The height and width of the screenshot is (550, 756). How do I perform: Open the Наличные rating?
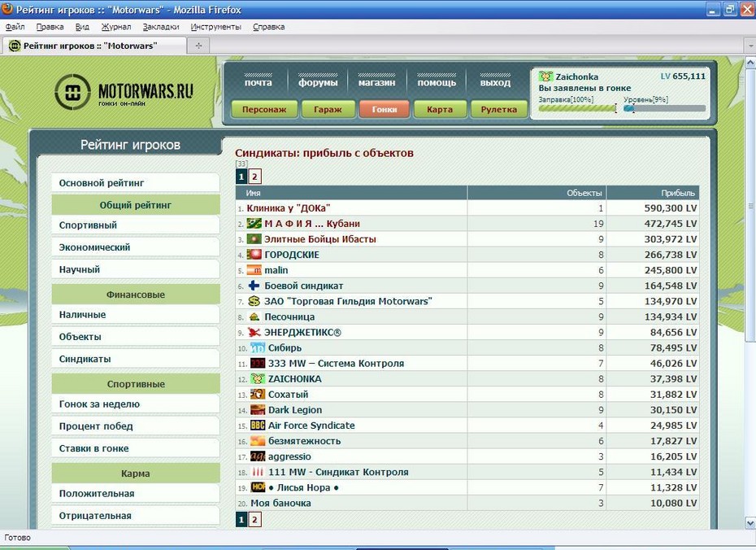point(136,315)
